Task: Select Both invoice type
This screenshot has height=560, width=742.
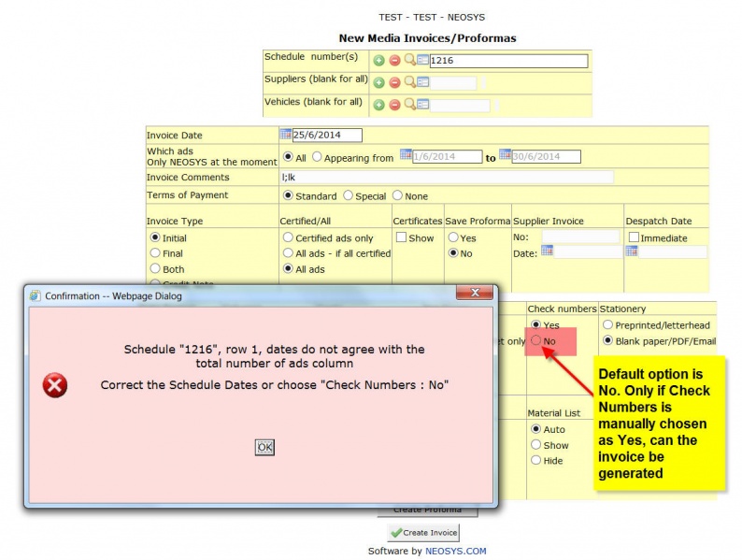Action: coord(155,268)
